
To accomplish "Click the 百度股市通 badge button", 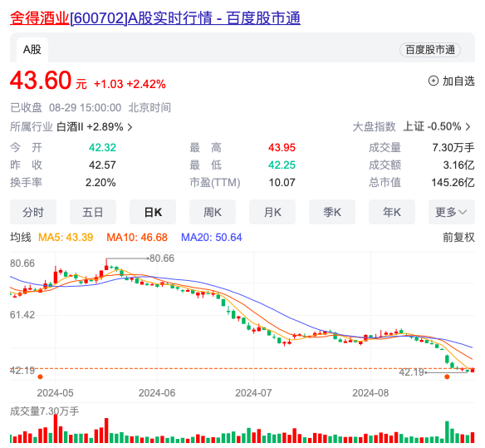I will pos(430,50).
